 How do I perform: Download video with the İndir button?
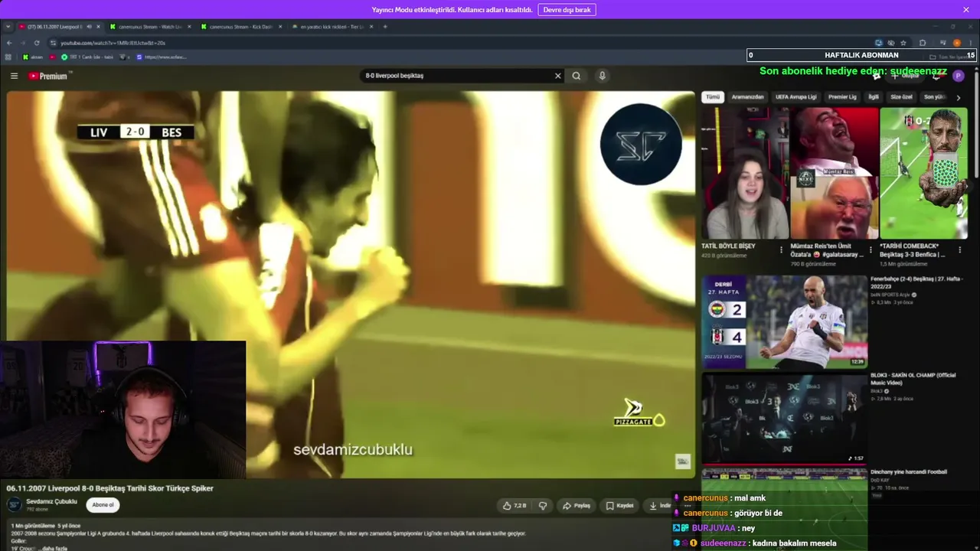tap(660, 506)
